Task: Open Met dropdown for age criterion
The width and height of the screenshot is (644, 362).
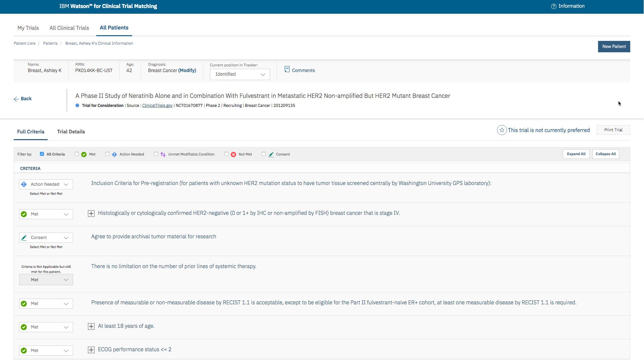Action: click(x=46, y=327)
